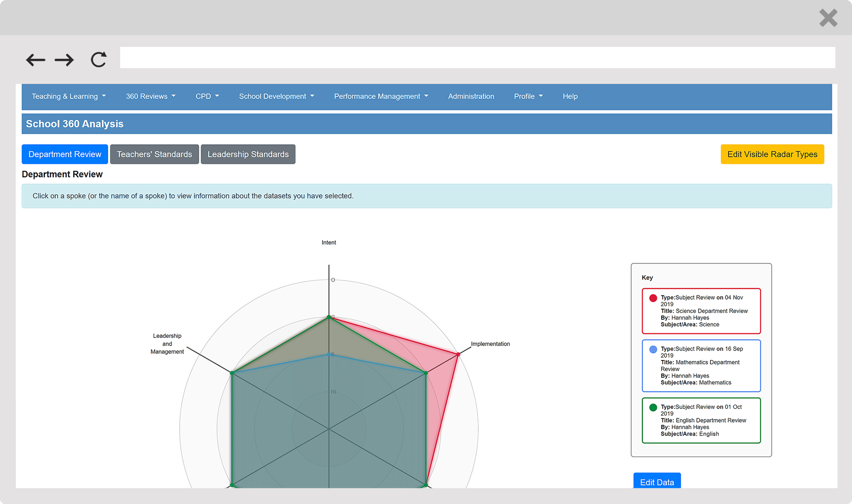Viewport: 852px width, 504px height.
Task: Expand the Teaching & Learning dropdown menu
Action: point(69,96)
